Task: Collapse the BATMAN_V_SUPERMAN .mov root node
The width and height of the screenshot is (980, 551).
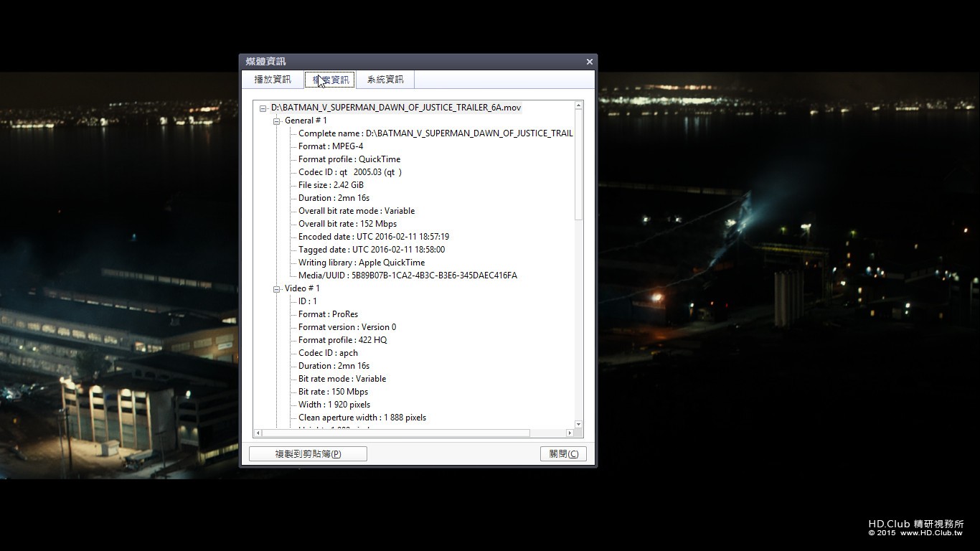Action: (x=263, y=108)
